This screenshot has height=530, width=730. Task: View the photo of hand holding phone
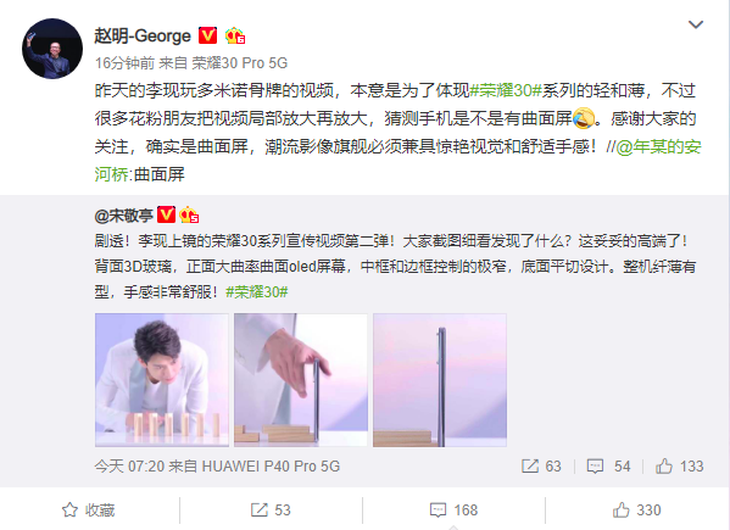point(301,380)
